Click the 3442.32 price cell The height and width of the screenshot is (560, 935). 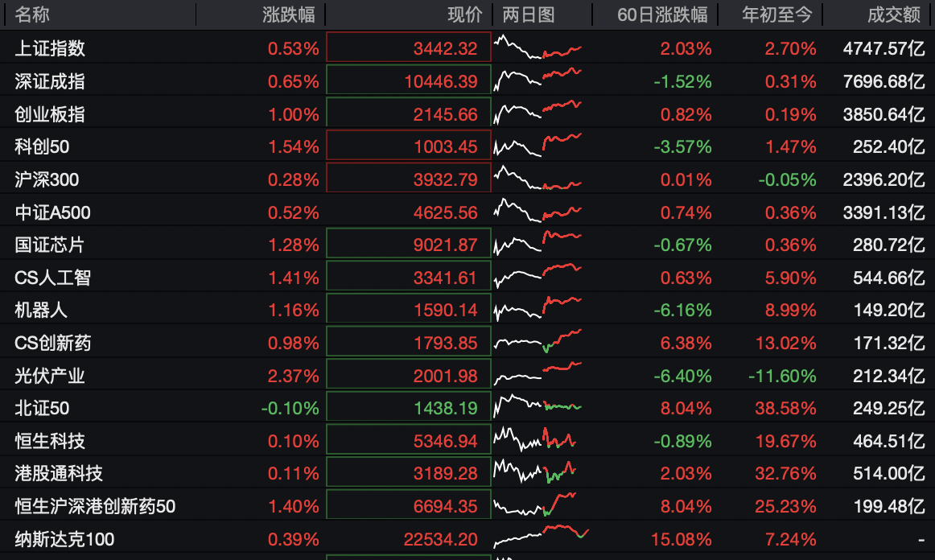(409, 47)
